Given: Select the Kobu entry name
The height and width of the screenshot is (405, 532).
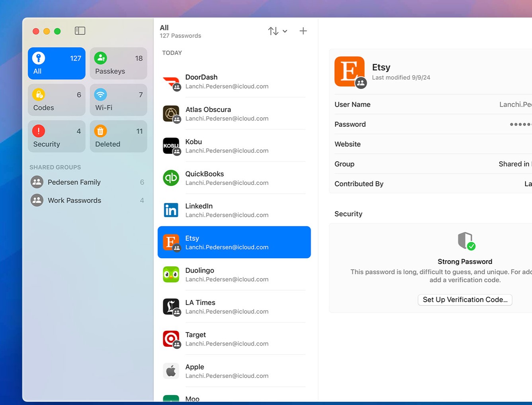Looking at the screenshot, I should [x=194, y=142].
